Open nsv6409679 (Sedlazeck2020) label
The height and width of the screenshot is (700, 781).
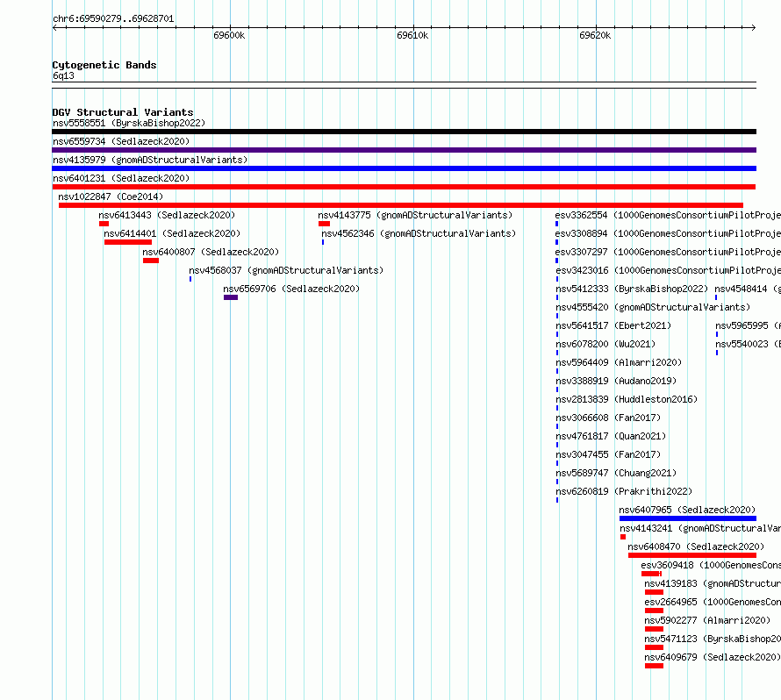click(x=713, y=657)
